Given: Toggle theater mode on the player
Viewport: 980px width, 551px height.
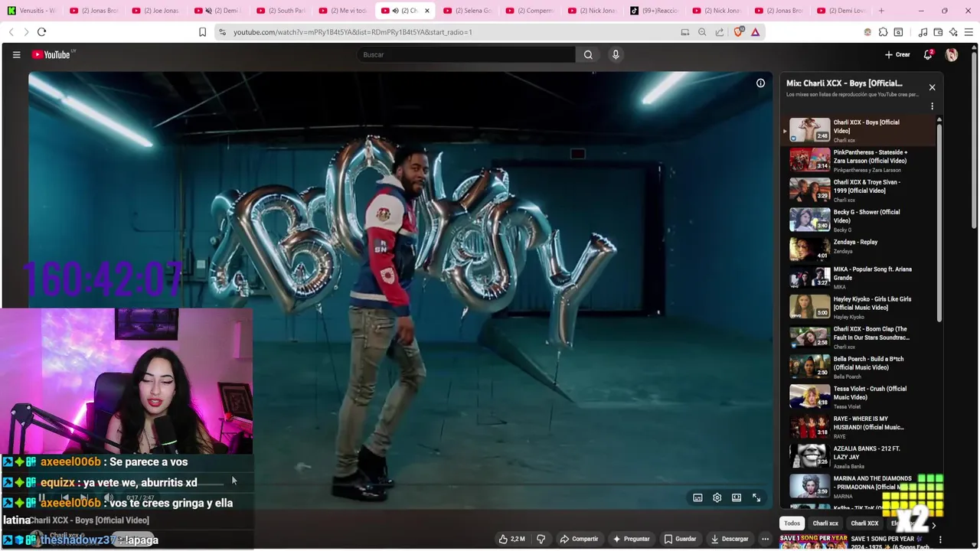Looking at the screenshot, I should point(737,497).
